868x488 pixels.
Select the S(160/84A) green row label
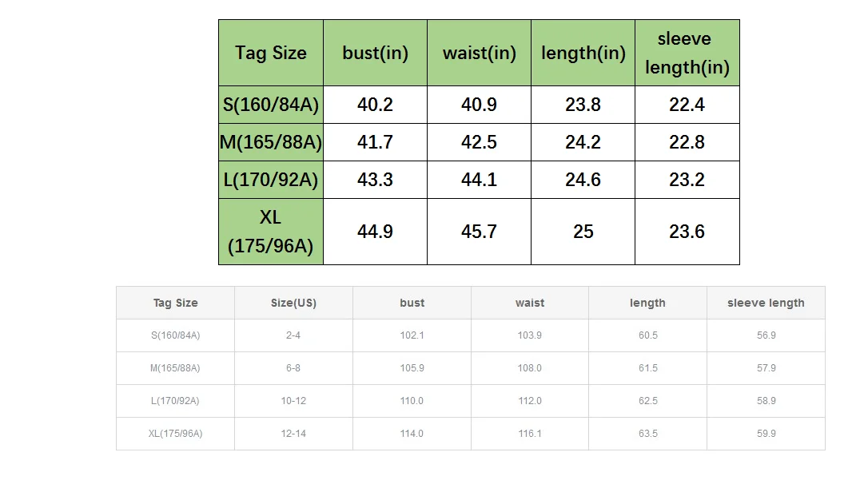pyautogui.click(x=271, y=105)
